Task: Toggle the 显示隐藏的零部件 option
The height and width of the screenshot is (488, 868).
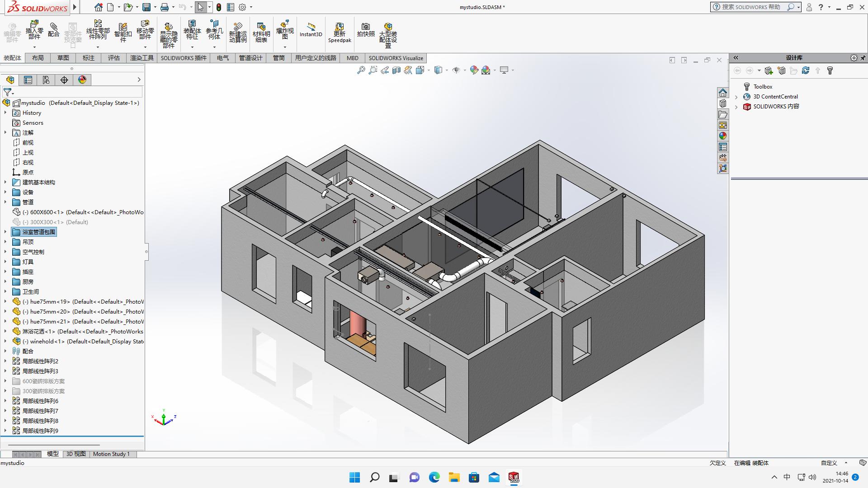Action: coord(169,32)
